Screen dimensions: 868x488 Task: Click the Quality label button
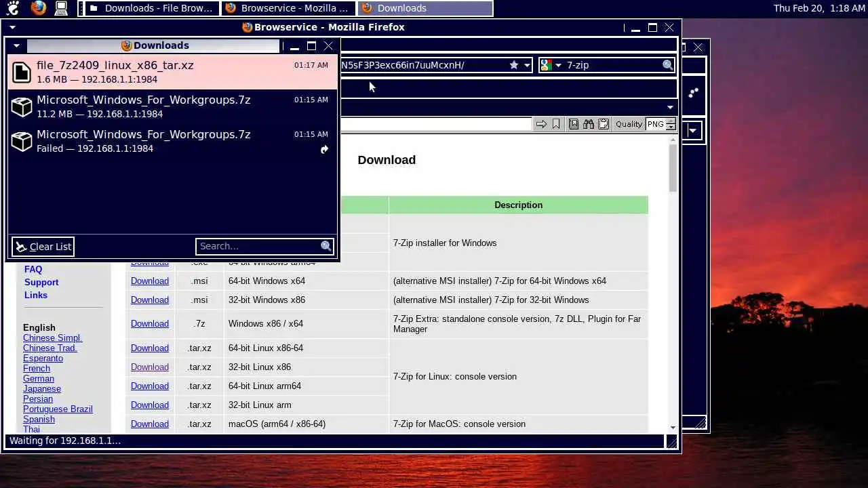(x=629, y=124)
